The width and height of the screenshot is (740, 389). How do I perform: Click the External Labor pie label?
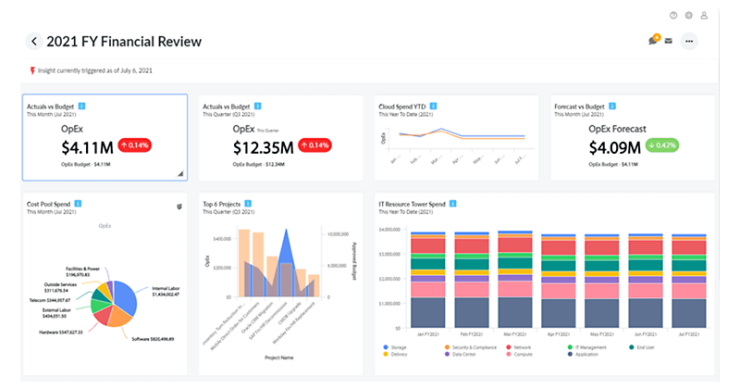coord(56,313)
